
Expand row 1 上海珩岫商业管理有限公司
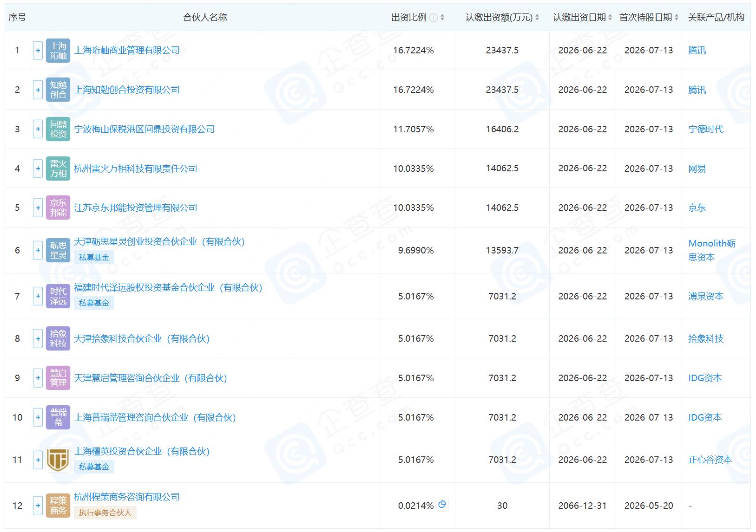[38, 51]
